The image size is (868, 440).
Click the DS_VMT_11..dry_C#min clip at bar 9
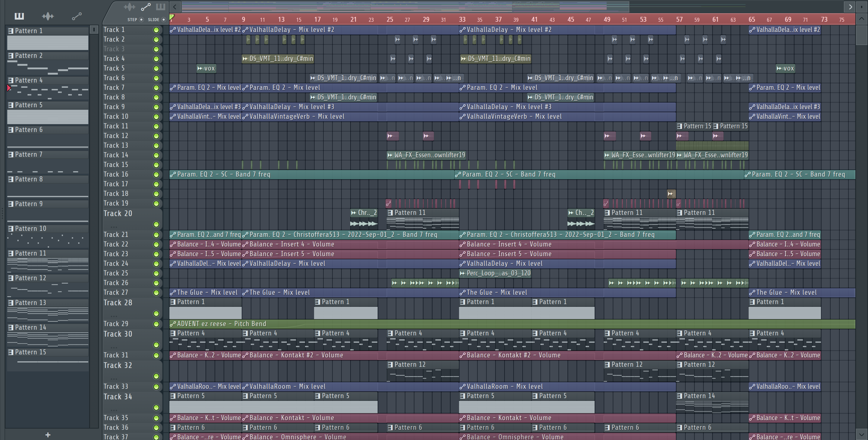[x=278, y=59]
